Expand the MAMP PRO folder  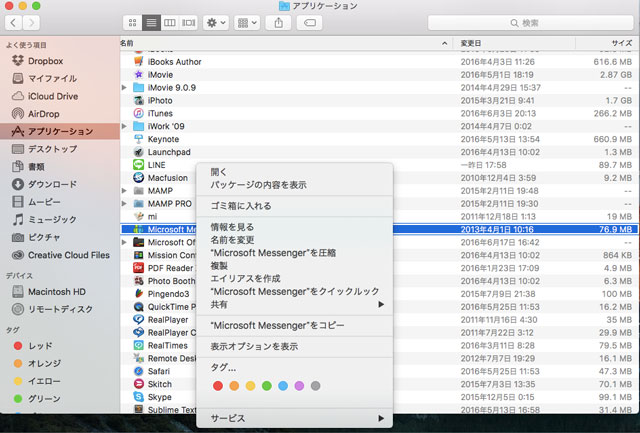point(124,203)
